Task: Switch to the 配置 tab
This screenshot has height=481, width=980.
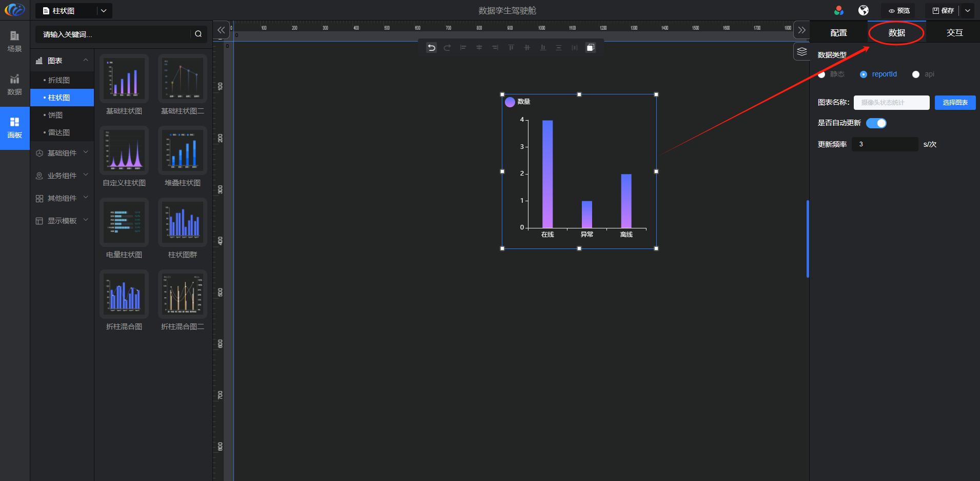Action: point(838,33)
